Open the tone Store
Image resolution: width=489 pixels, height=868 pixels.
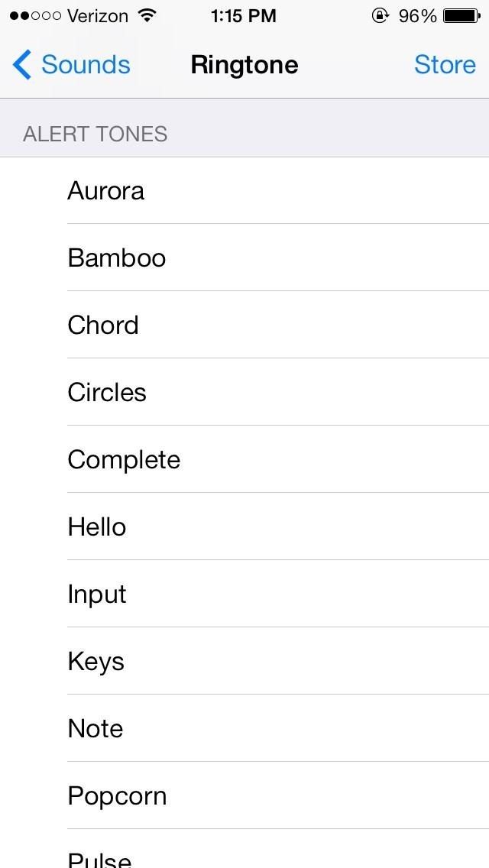pyautogui.click(x=445, y=65)
